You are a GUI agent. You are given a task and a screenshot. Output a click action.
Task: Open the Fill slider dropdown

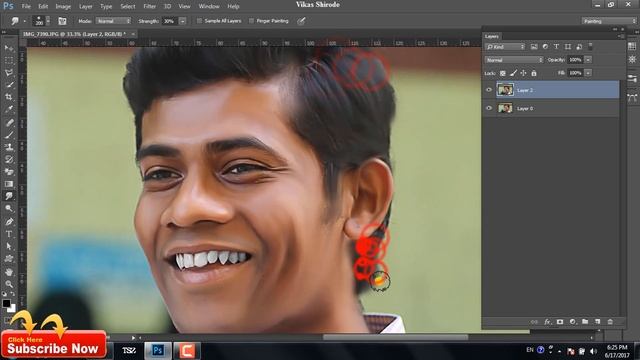point(588,73)
